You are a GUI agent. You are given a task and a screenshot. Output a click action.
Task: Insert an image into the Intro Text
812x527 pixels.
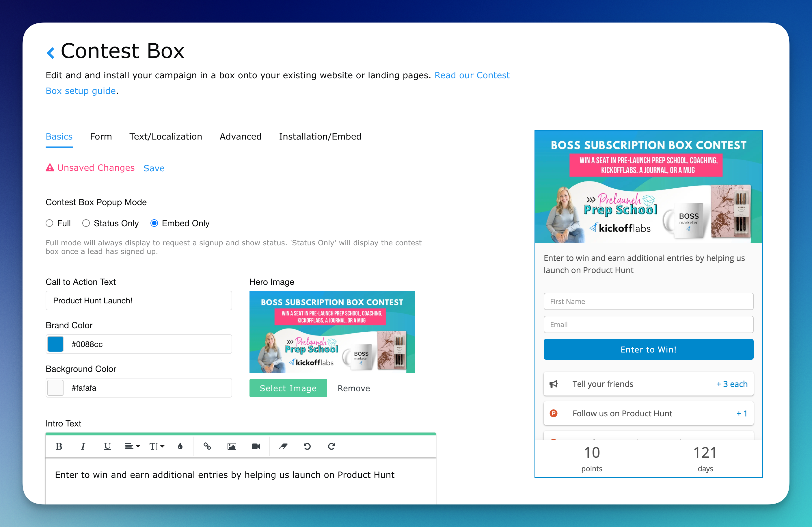[231, 446]
